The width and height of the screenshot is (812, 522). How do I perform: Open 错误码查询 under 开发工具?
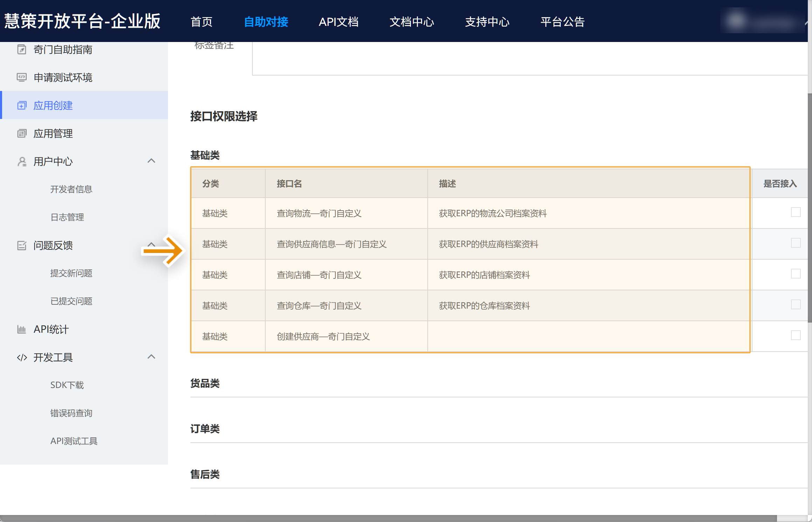click(x=71, y=413)
